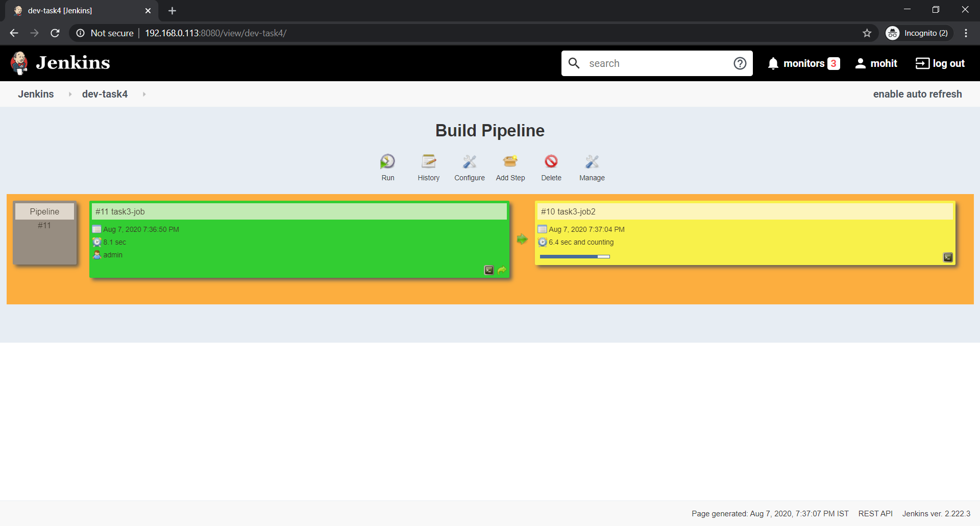Click the Pipeline #11 box

point(45,233)
